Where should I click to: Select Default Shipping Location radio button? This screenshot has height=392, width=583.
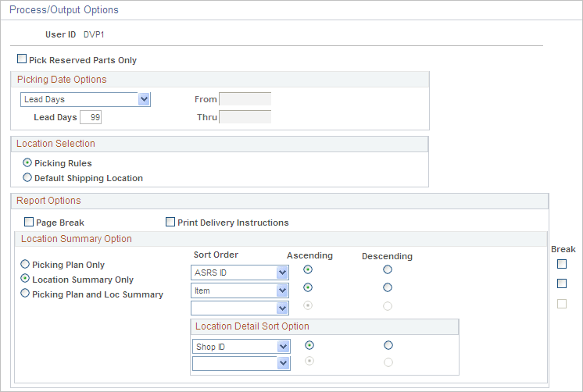point(27,177)
